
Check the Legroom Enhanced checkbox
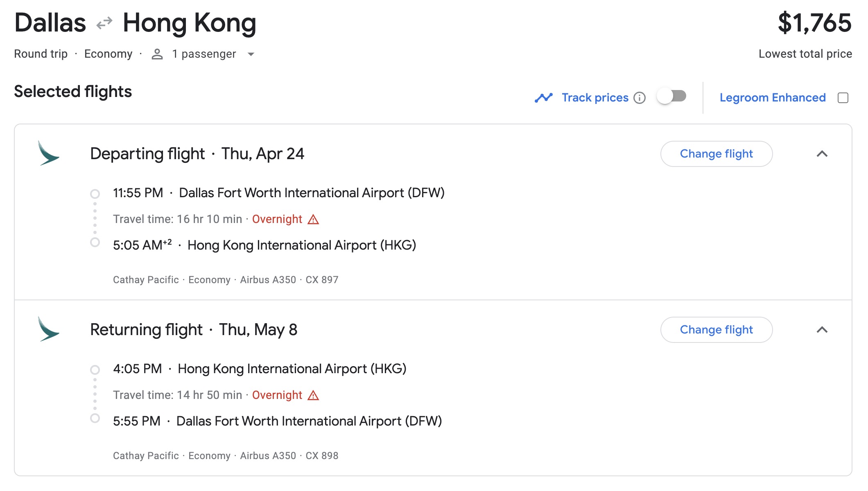(x=843, y=98)
